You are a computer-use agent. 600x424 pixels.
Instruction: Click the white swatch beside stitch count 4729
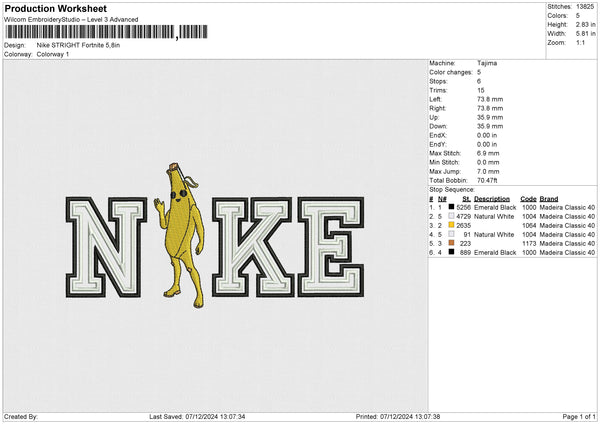[452, 216]
